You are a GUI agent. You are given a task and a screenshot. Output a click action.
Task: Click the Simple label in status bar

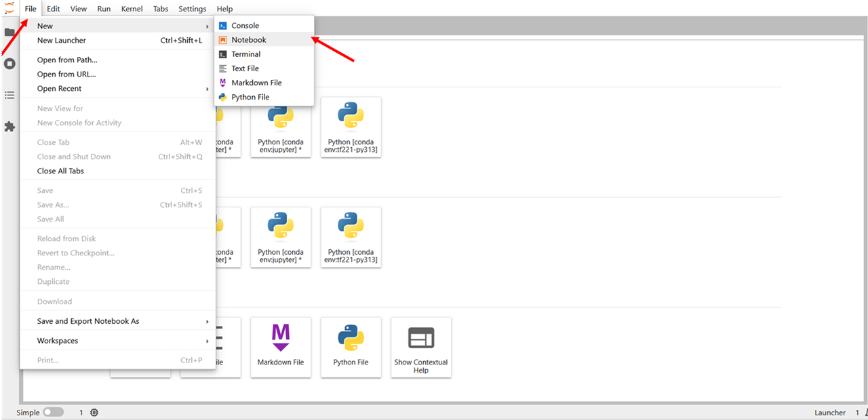[28, 413]
